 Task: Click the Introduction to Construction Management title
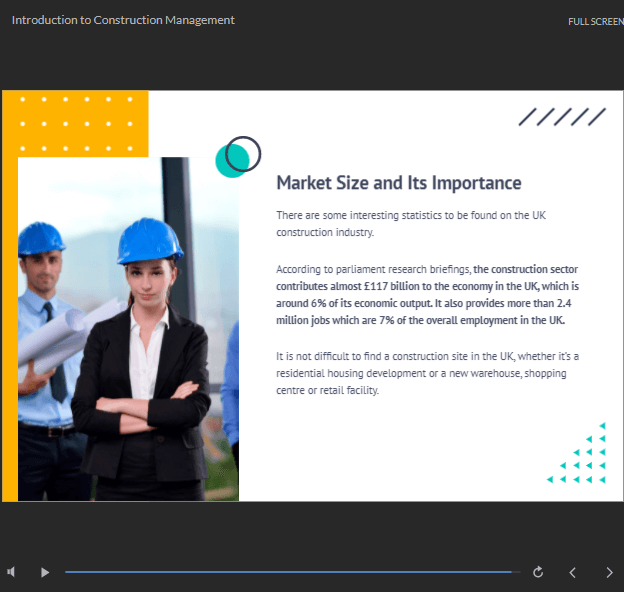tap(123, 20)
